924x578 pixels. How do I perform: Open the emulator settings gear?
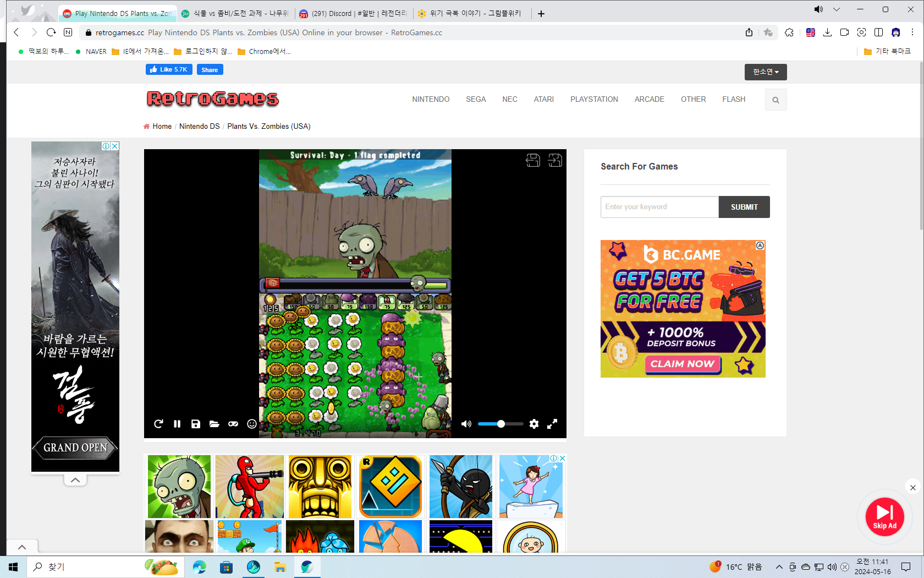point(534,424)
